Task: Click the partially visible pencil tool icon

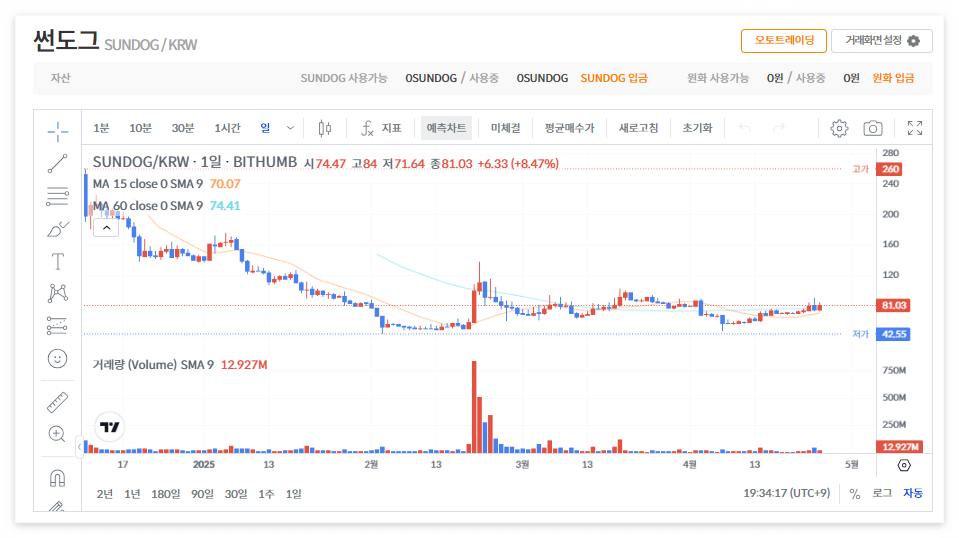Action: point(57,506)
